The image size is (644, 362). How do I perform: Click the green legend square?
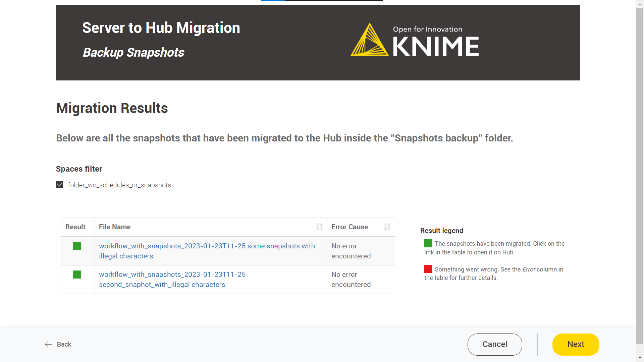click(428, 243)
